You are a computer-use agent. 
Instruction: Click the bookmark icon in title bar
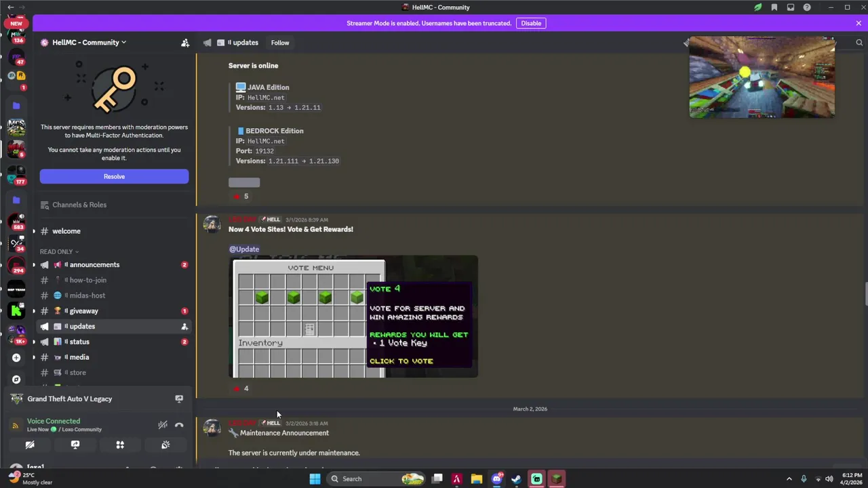(x=774, y=7)
